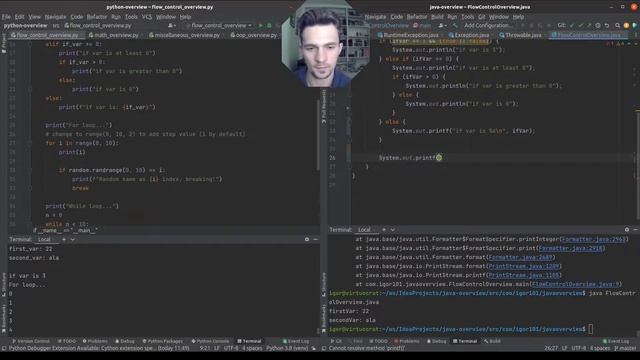Add a new terminal tab in IntelliJ

tap(384, 230)
